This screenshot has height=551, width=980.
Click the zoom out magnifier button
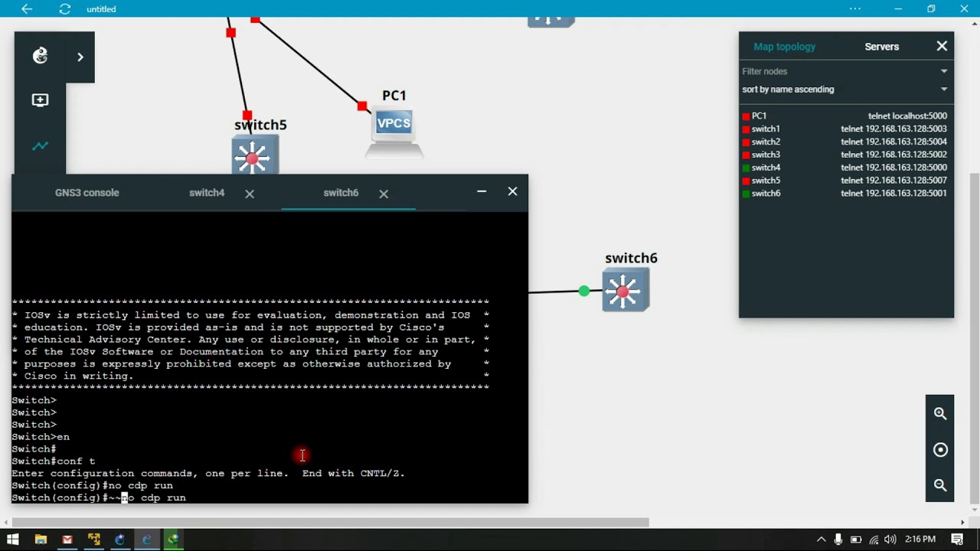point(940,485)
